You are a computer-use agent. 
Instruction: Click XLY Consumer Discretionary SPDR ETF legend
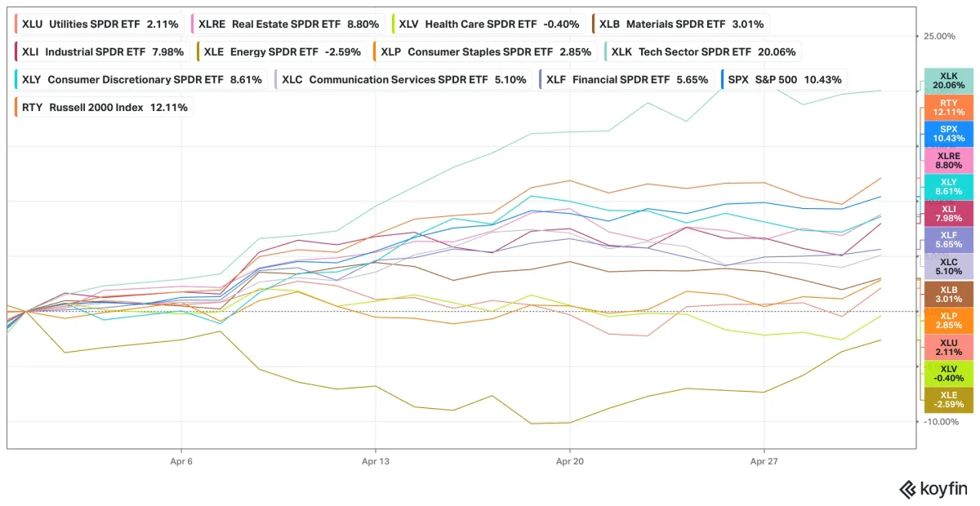(x=140, y=79)
